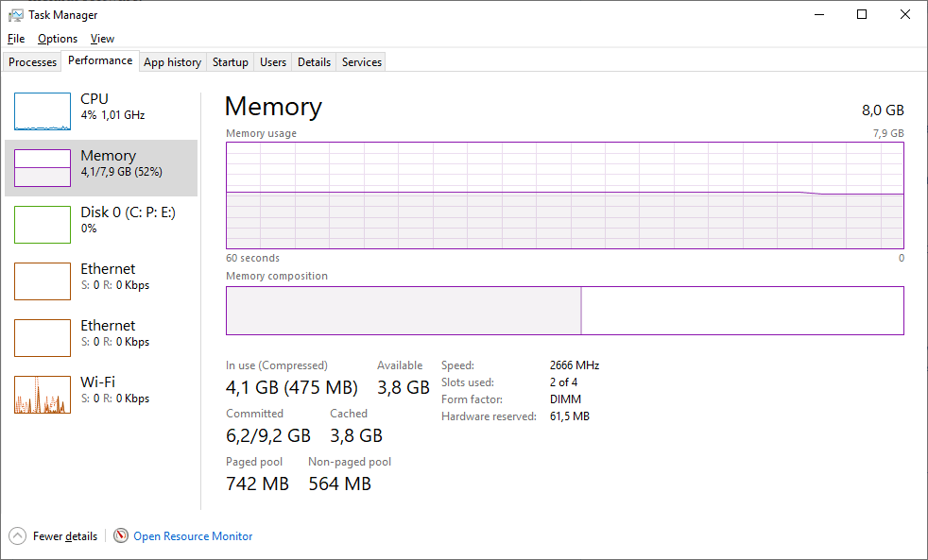Open the Wi-Fi activity graph icon
The image size is (928, 560).
click(43, 395)
